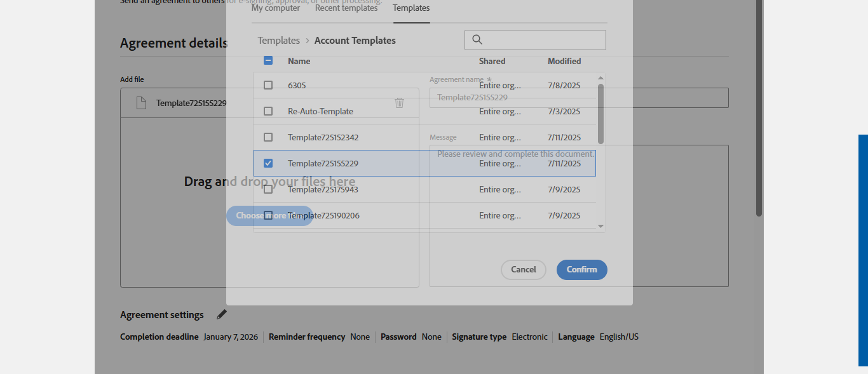Screen dimensions: 868x374
Task: Click the page vertical scrollbar on the right
Action: click(x=759, y=108)
